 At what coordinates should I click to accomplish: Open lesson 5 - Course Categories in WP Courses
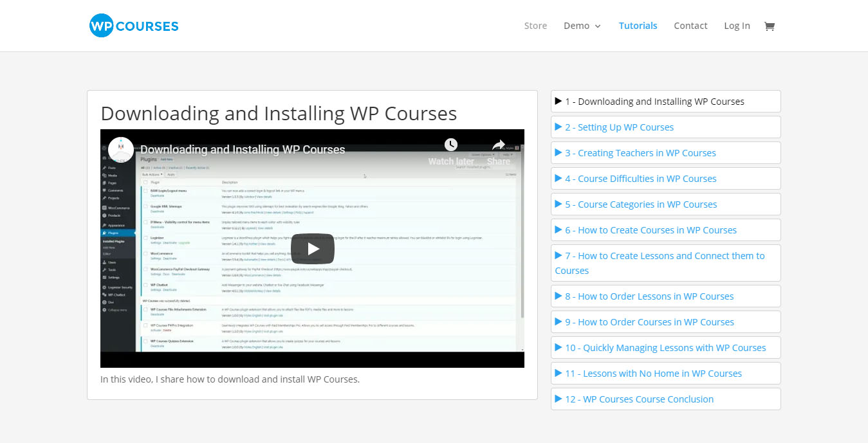pos(666,204)
